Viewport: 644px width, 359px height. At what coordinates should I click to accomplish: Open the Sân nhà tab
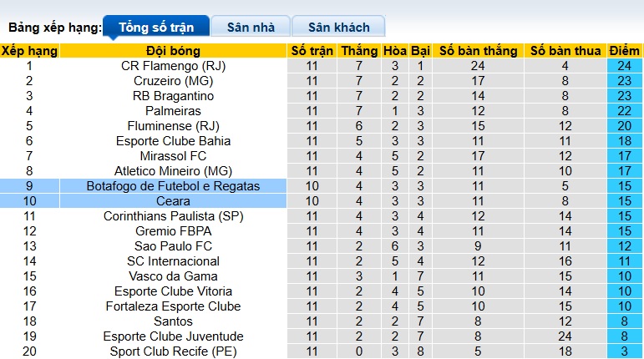[x=251, y=27]
